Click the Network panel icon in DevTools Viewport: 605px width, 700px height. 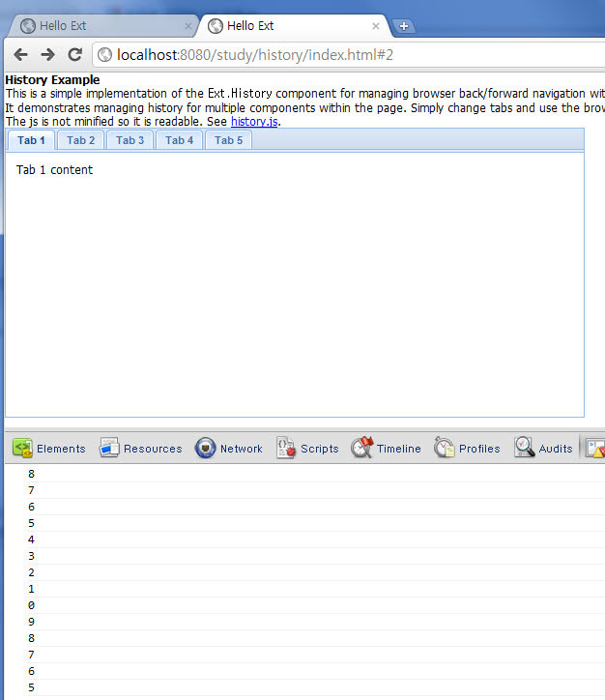[x=205, y=448]
